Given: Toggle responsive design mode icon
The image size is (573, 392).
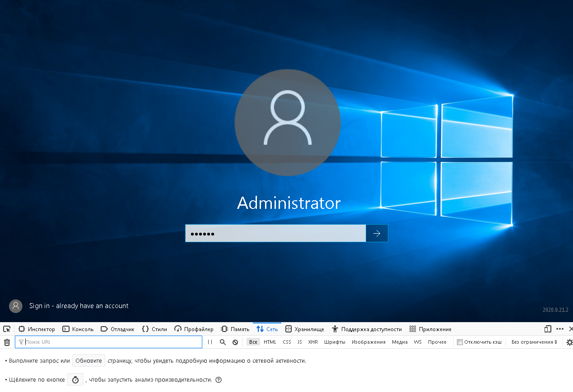Looking at the screenshot, I should (548, 329).
